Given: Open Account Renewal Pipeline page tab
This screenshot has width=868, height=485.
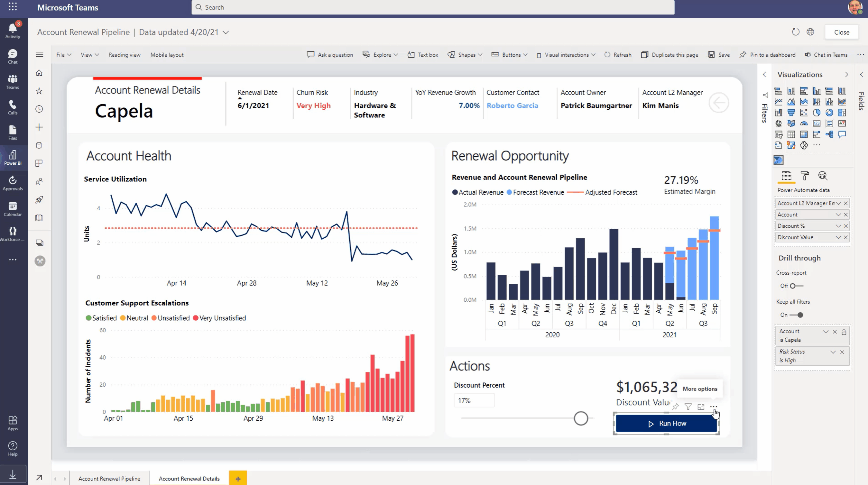Looking at the screenshot, I should pos(109,478).
